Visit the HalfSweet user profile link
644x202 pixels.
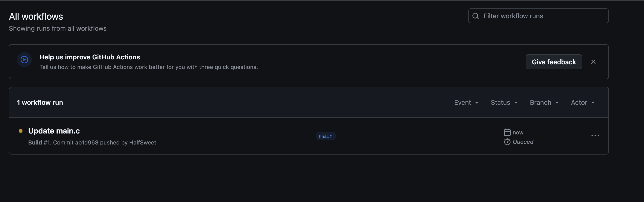(x=142, y=142)
